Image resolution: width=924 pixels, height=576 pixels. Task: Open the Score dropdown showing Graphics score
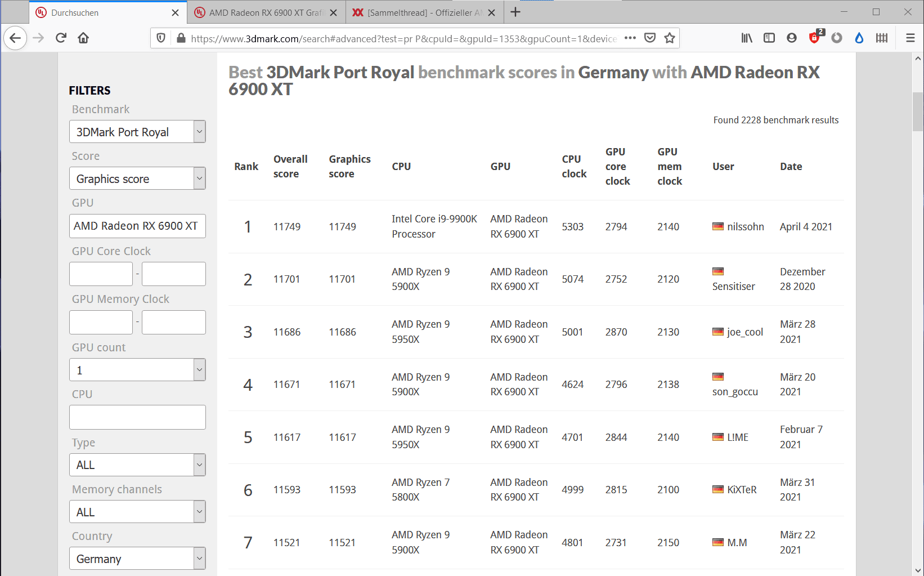tap(137, 178)
